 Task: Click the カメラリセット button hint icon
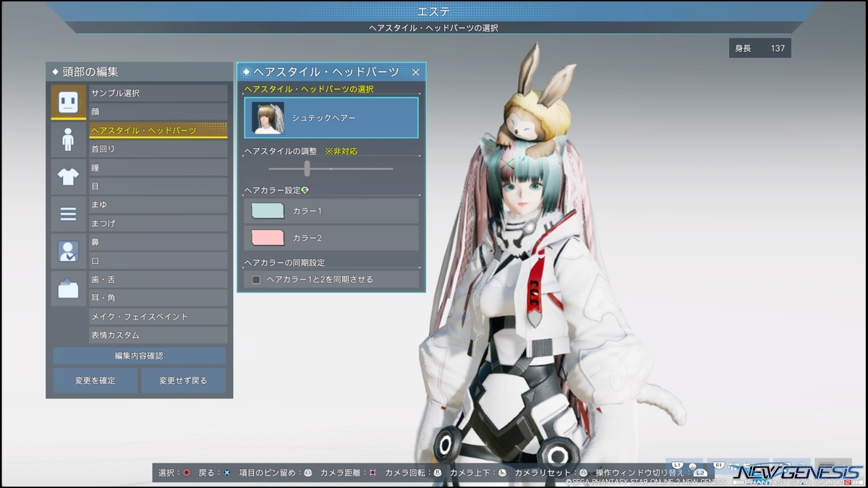point(583,473)
